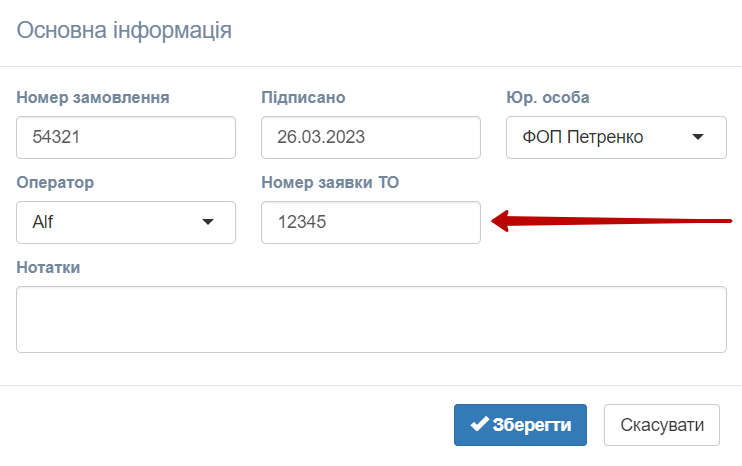Click inside the Нотатки text area
The width and height of the screenshot is (742, 466).
[371, 319]
